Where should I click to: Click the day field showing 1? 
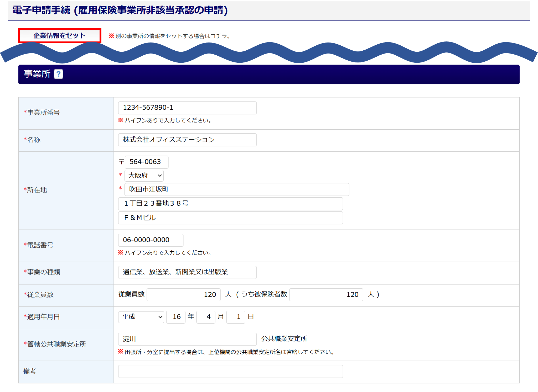point(236,317)
